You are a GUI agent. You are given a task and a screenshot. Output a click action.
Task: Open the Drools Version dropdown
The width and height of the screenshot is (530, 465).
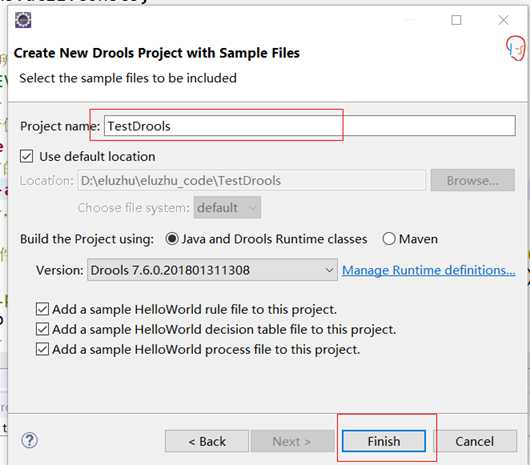[212, 270]
